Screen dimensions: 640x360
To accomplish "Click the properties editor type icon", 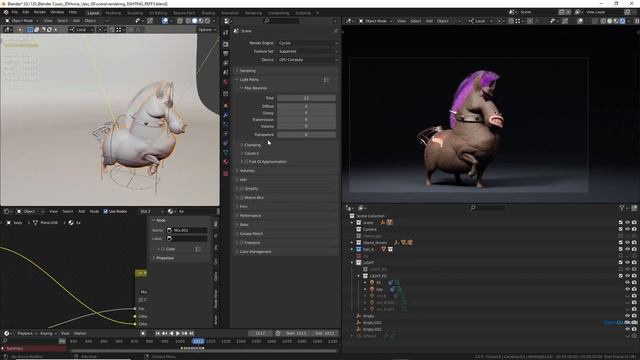I will click(x=227, y=21).
